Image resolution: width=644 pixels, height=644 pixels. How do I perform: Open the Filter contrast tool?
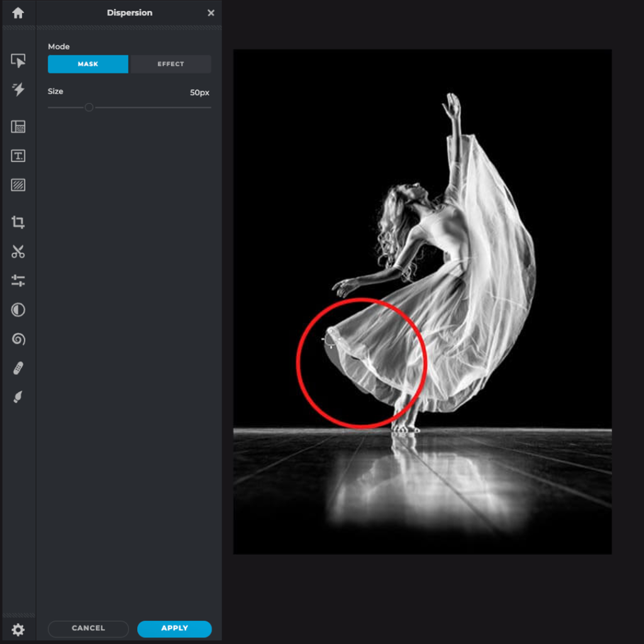point(19,310)
